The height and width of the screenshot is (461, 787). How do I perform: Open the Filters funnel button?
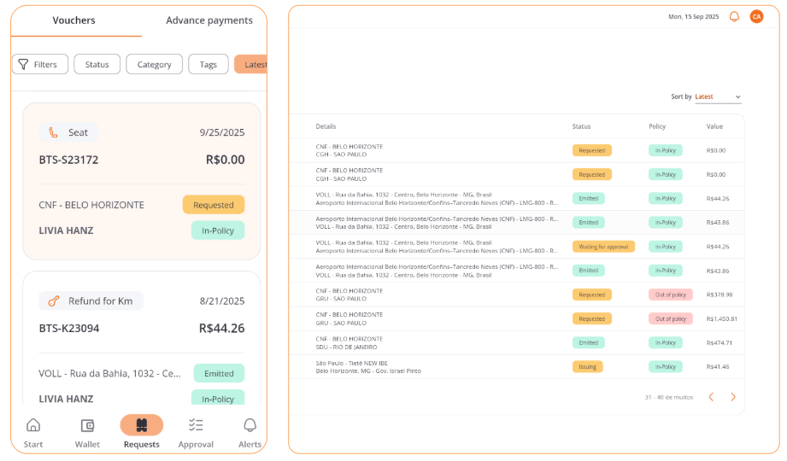pyautogui.click(x=40, y=64)
